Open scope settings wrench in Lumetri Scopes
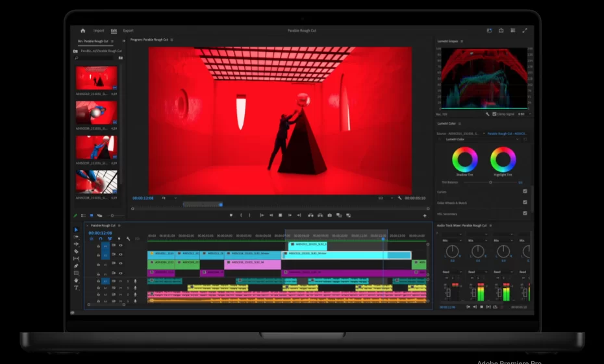This screenshot has width=604, height=364. coord(487,114)
